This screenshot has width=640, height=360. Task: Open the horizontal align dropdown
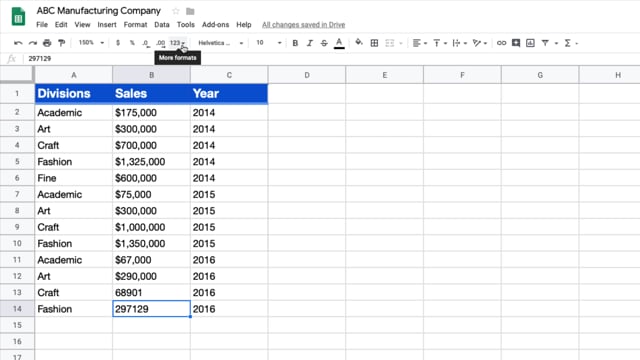pyautogui.click(x=420, y=43)
